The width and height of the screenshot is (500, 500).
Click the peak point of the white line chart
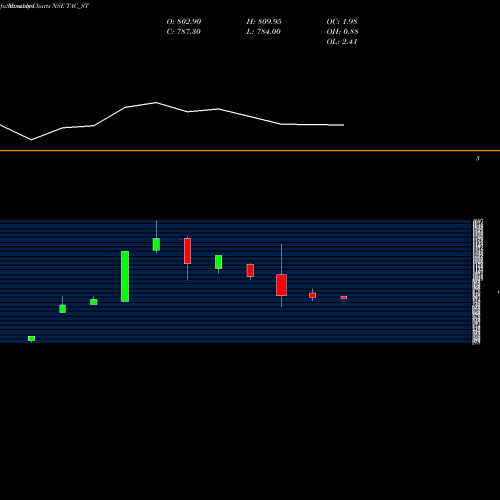pyautogui.click(x=156, y=102)
